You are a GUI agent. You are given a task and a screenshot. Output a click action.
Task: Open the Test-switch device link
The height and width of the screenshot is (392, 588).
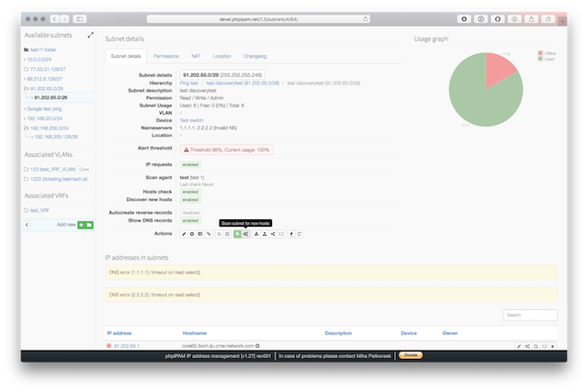point(192,120)
